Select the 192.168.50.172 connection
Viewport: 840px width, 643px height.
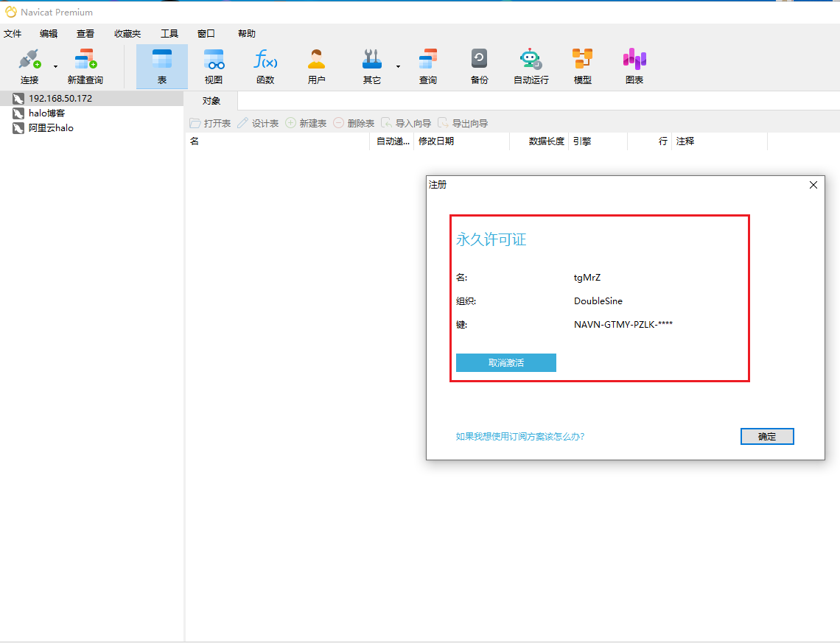91,99
